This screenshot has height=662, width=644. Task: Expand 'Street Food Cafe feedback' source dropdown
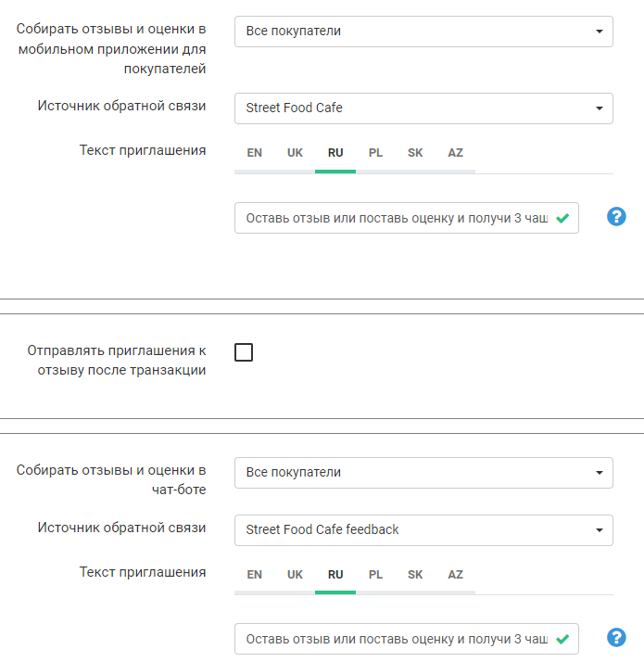[423, 529]
